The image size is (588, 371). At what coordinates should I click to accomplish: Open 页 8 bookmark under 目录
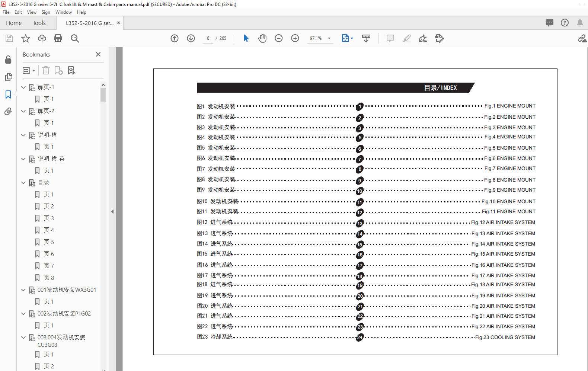coord(49,278)
